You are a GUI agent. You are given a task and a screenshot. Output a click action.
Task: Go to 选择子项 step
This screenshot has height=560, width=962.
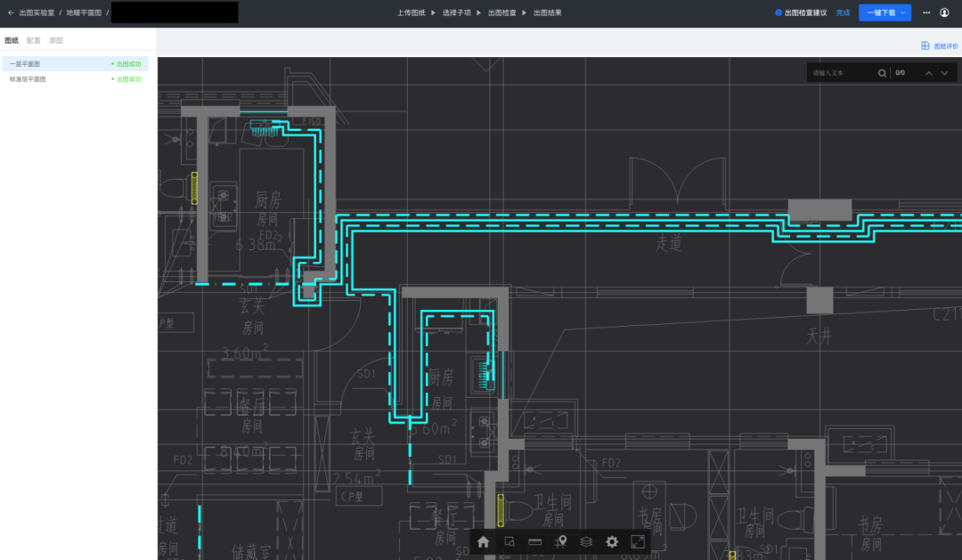coord(456,12)
